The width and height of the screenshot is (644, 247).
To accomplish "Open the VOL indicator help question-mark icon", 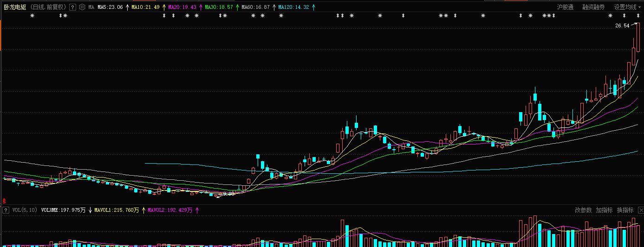I will (6, 210).
